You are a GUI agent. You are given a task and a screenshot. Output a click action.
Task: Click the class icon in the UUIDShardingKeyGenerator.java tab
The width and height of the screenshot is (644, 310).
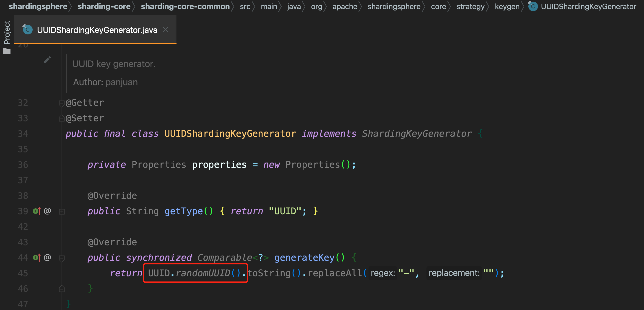(x=28, y=29)
